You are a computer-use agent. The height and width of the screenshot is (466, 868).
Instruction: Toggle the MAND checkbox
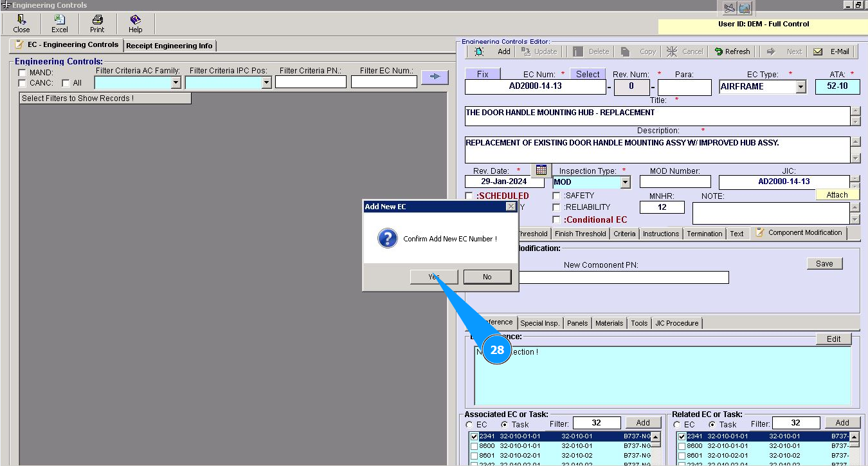tap(23, 73)
